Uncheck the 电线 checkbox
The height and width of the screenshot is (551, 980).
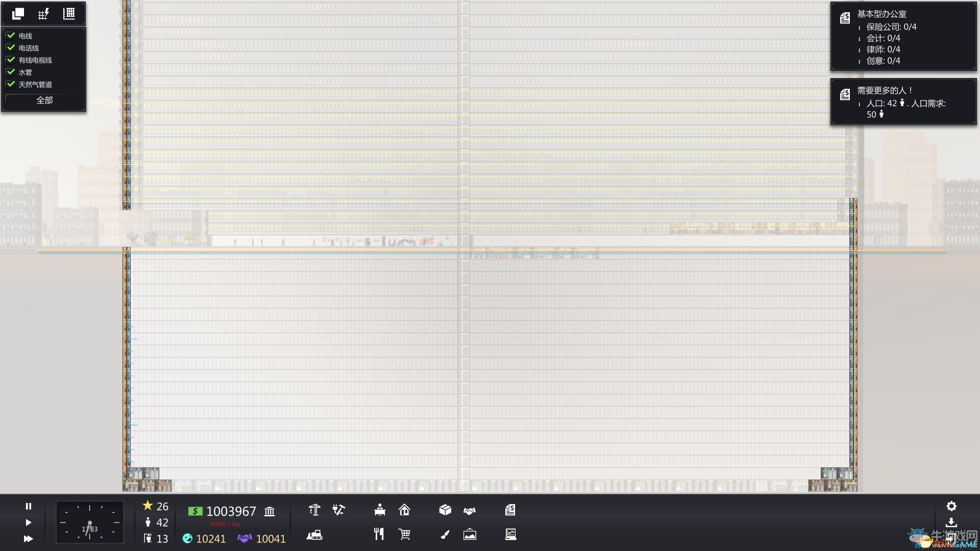(11, 35)
